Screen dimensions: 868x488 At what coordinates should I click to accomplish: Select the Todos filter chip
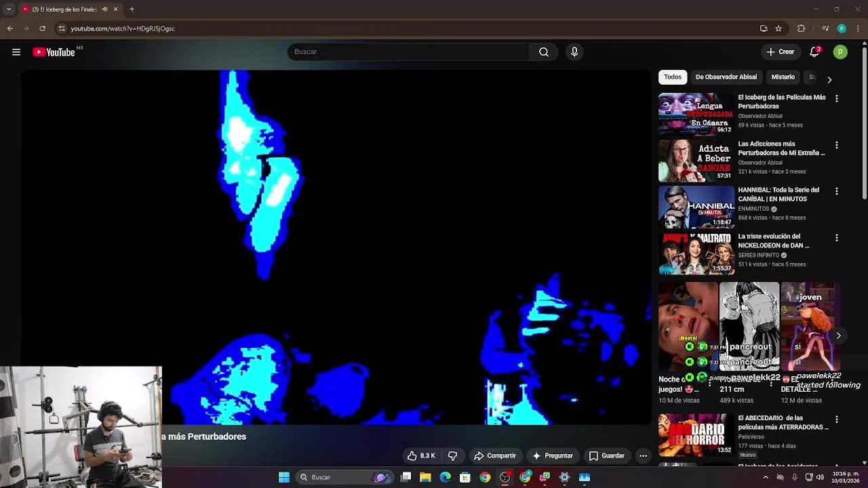673,77
